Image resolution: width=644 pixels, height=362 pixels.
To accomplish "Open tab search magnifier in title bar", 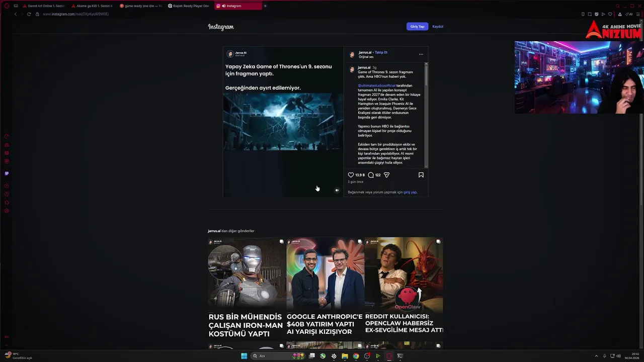I will 618,6.
